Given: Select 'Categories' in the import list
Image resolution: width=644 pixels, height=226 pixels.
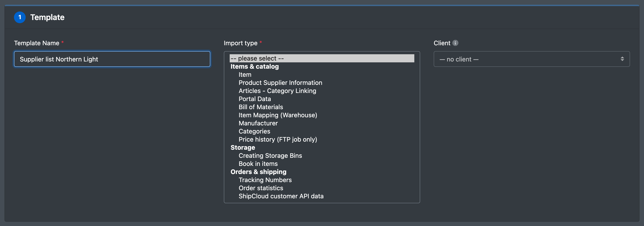Looking at the screenshot, I should pyautogui.click(x=322, y=131).
